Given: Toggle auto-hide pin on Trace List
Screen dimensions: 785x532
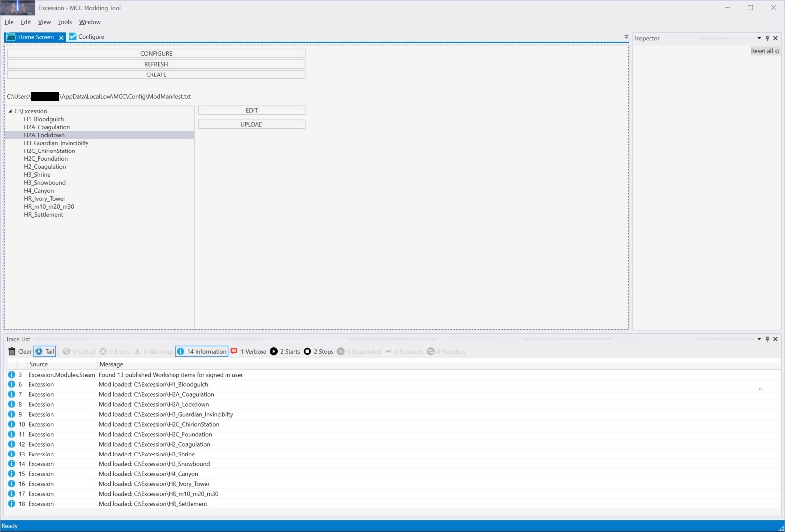Looking at the screenshot, I should click(x=767, y=339).
